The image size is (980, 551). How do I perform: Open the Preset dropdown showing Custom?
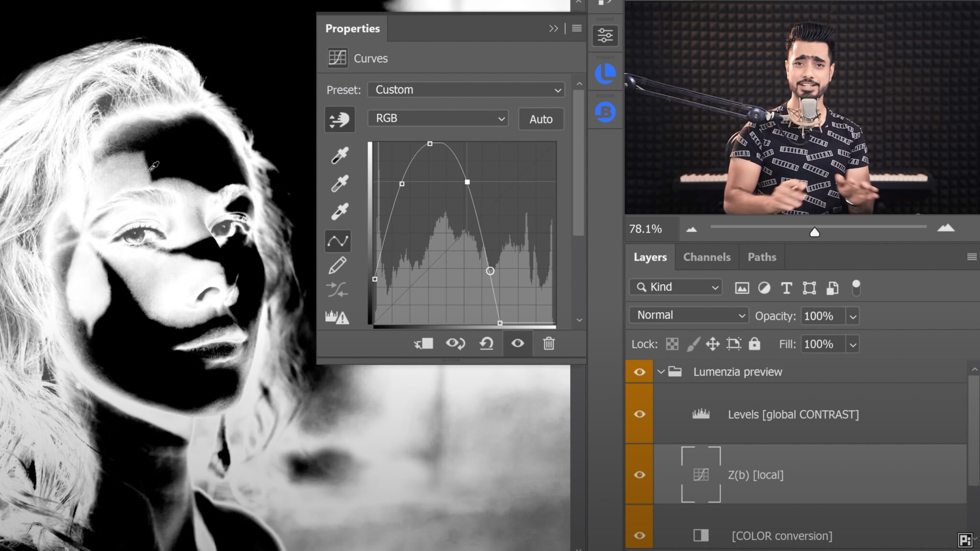pos(466,89)
